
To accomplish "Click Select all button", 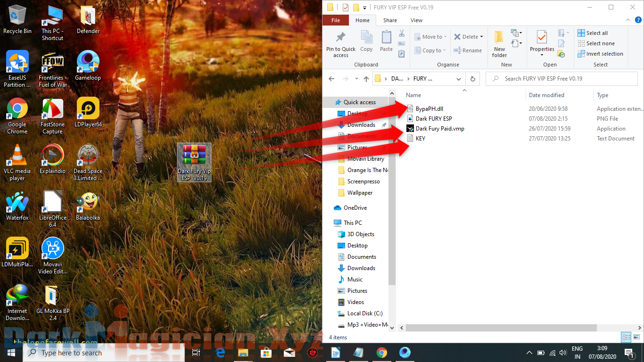I will [x=593, y=33].
